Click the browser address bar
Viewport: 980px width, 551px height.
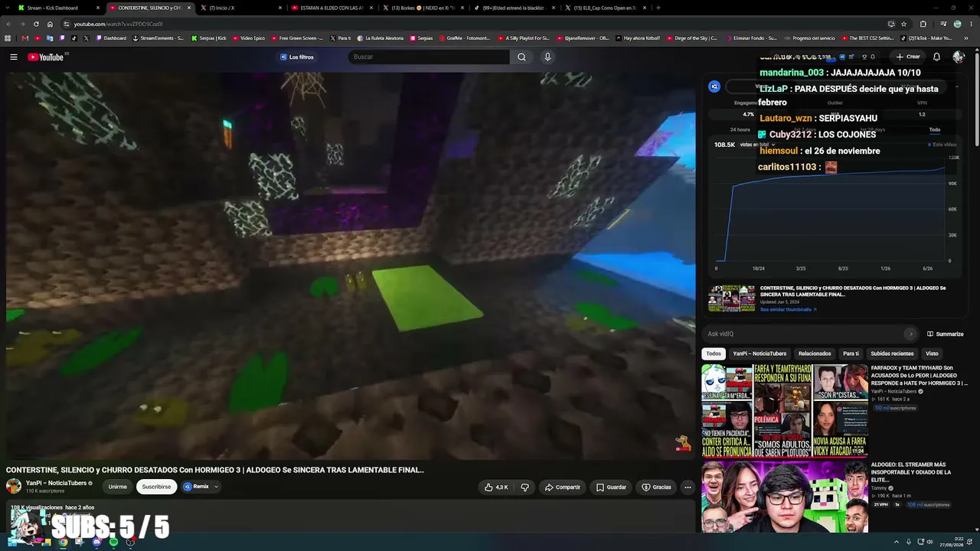click(x=475, y=24)
